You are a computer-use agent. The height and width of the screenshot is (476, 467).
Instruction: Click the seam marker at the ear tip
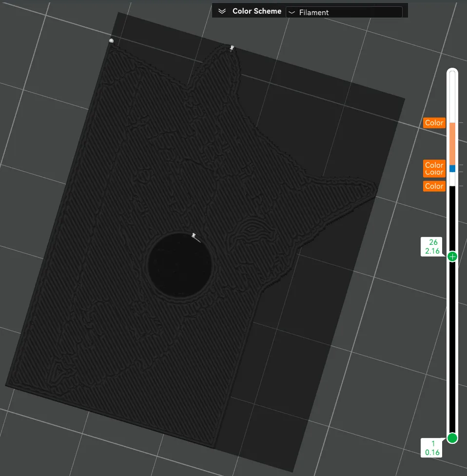232,48
